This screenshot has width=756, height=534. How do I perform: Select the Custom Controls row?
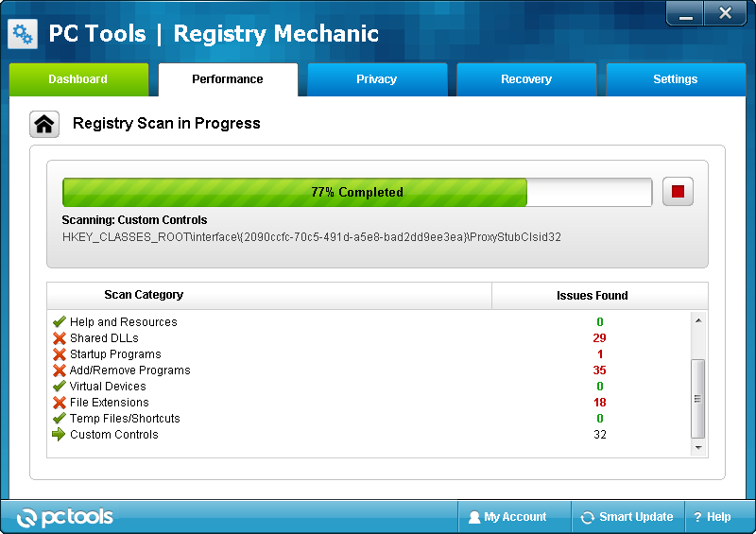(x=370, y=435)
